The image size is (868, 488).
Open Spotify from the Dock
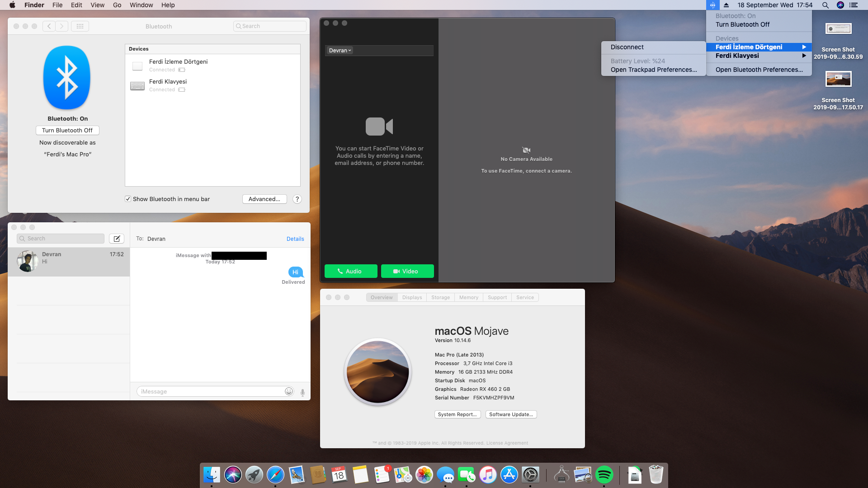604,475
